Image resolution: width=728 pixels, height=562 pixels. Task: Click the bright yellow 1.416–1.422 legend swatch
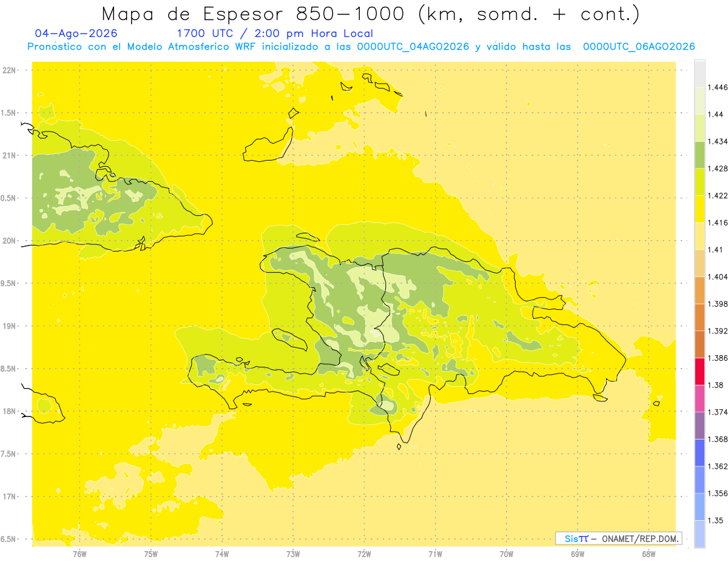coord(699,209)
